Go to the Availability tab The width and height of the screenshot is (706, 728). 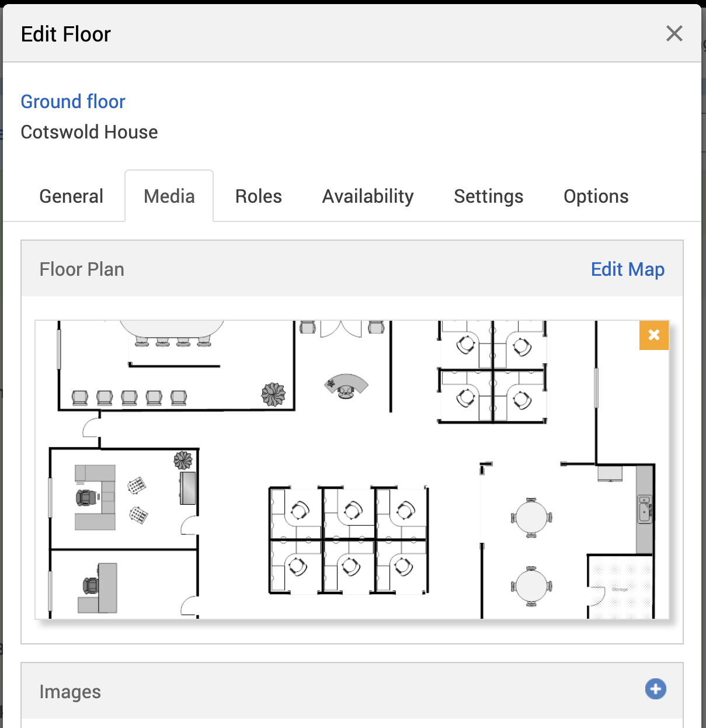coord(368,196)
